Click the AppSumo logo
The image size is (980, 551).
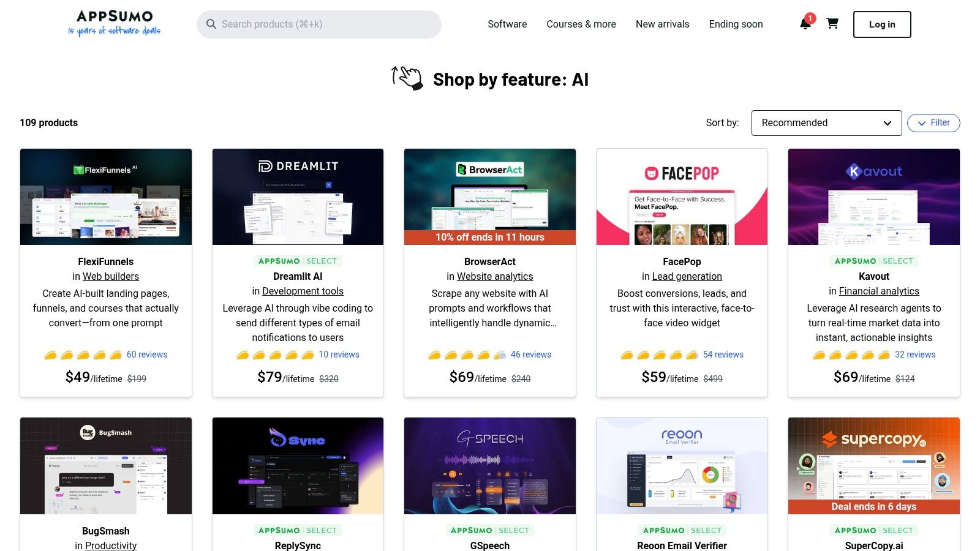click(115, 23)
